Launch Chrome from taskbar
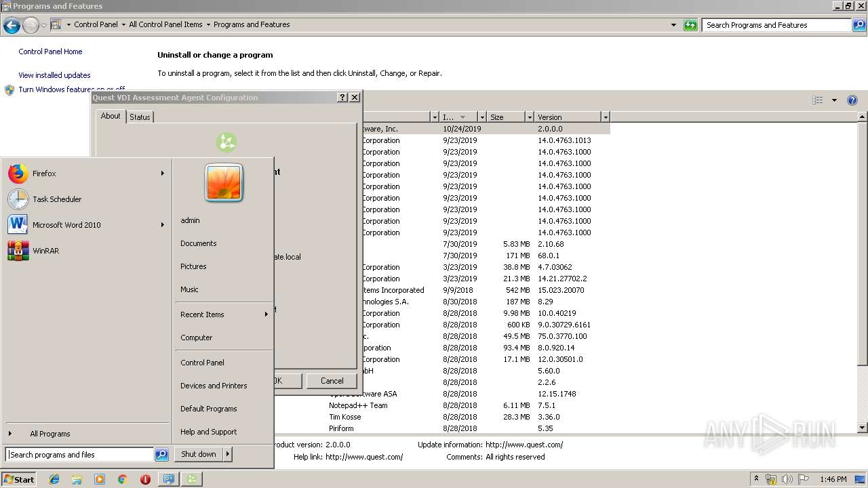The width and height of the screenshot is (868, 488). tap(122, 479)
